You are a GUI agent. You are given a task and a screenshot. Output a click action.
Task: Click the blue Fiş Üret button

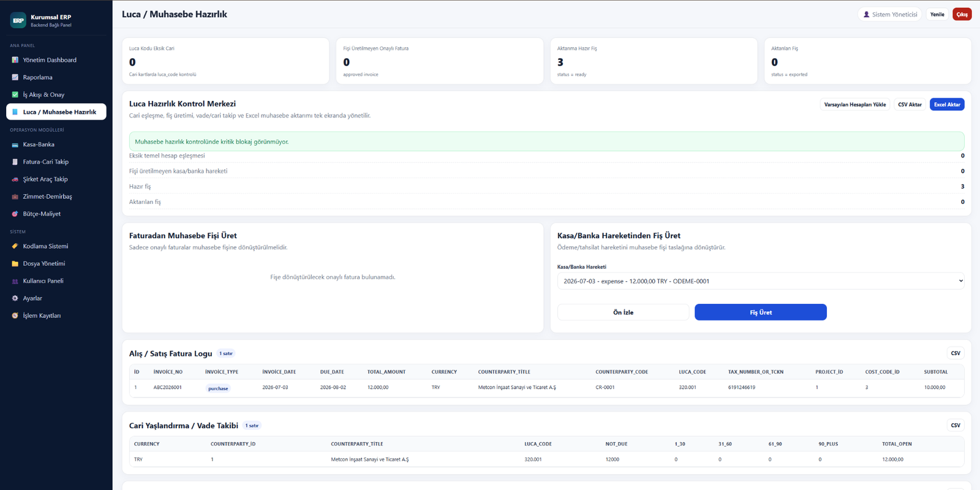761,312
